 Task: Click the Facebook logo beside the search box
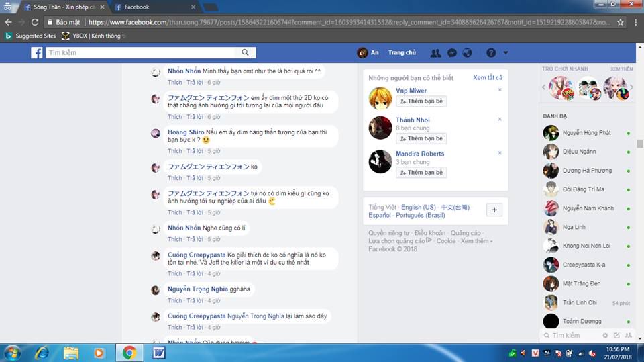click(37, 53)
